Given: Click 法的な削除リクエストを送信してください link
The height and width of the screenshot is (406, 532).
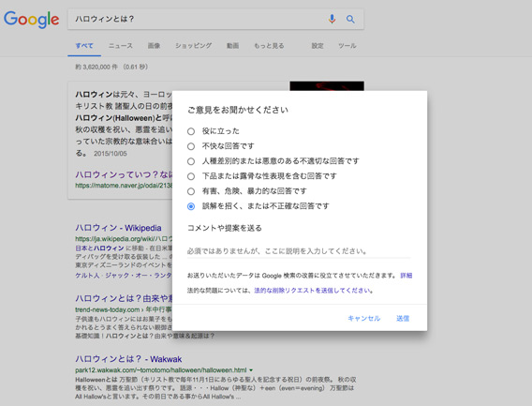Looking at the screenshot, I should pos(313,291).
